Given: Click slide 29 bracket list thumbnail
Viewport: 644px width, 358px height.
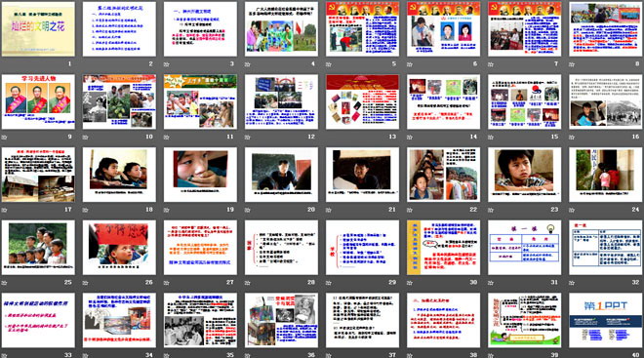Looking at the screenshot, I should 362,247.
